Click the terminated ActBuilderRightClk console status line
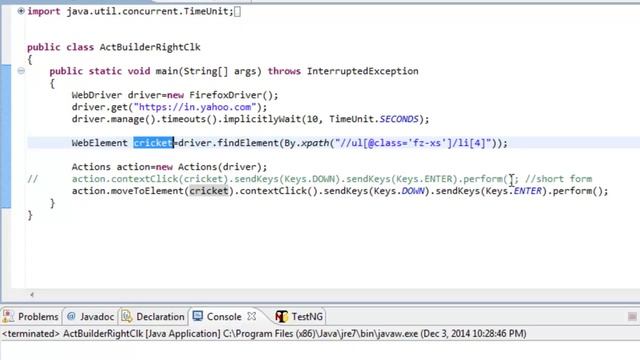This screenshot has height=360, width=640. point(264,333)
